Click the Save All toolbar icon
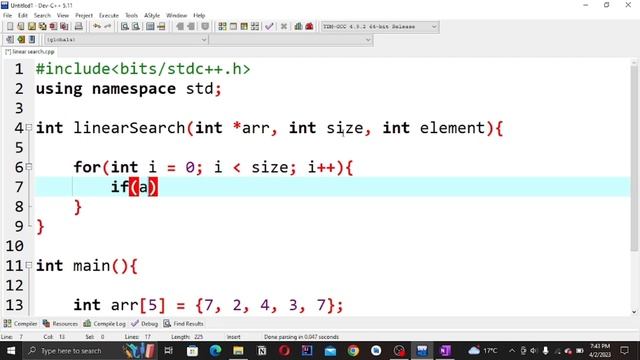Image resolution: width=640 pixels, height=360 pixels. (x=42, y=27)
